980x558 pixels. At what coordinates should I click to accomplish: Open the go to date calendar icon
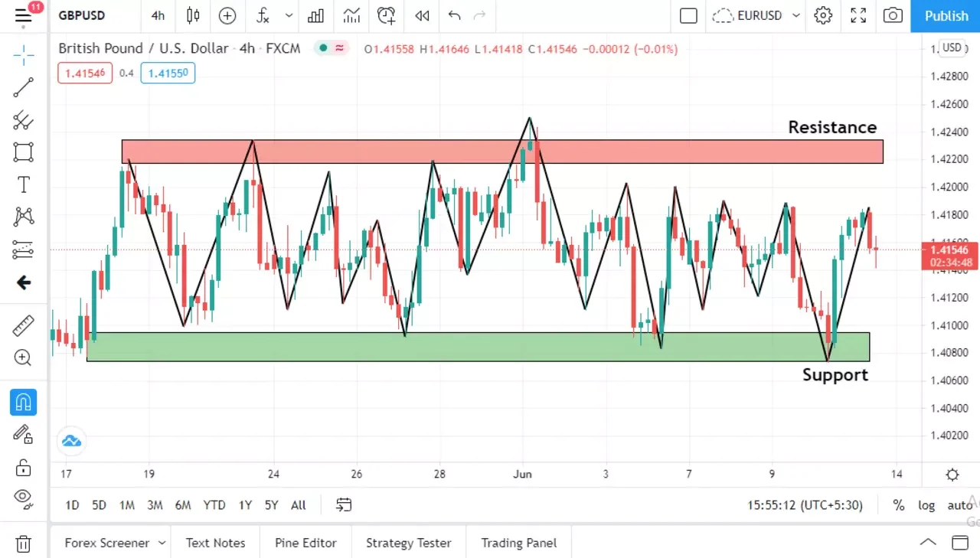pyautogui.click(x=344, y=505)
